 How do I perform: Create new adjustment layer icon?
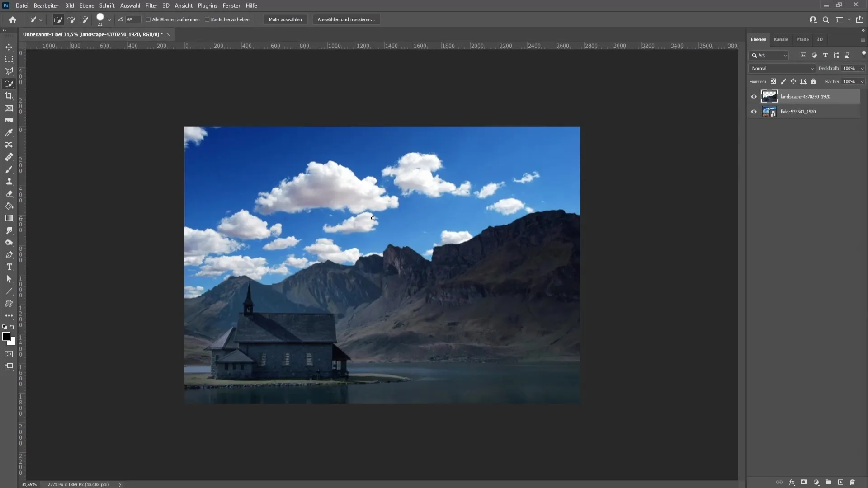[816, 482]
